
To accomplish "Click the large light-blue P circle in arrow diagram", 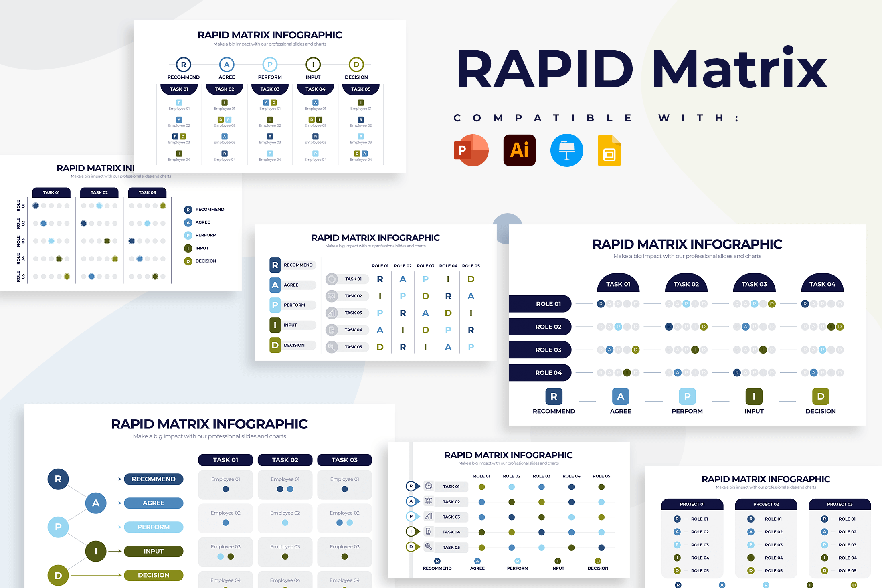I will pyautogui.click(x=58, y=527).
